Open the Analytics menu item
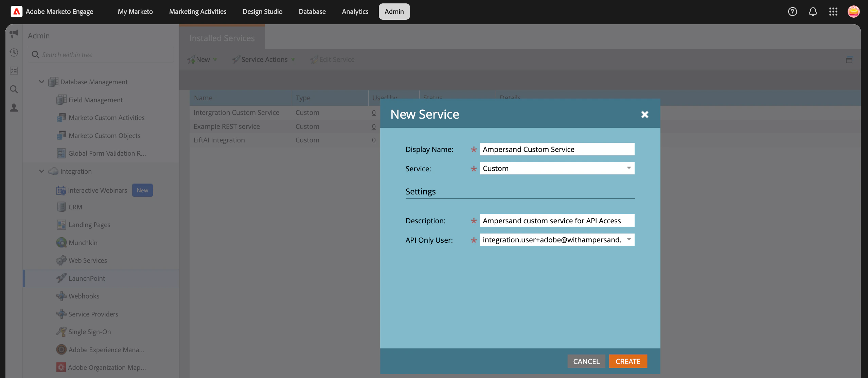The height and width of the screenshot is (378, 868). pyautogui.click(x=355, y=12)
